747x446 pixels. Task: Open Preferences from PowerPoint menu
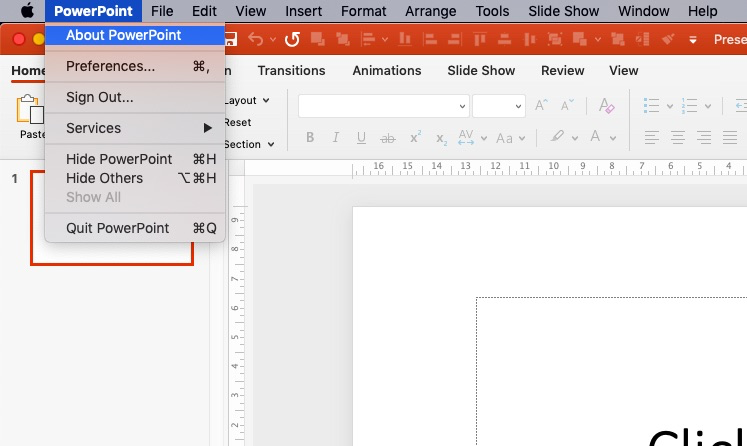pos(135,66)
